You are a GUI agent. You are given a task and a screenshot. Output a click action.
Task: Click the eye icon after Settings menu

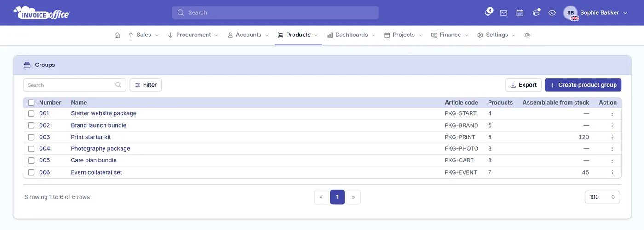(x=528, y=35)
